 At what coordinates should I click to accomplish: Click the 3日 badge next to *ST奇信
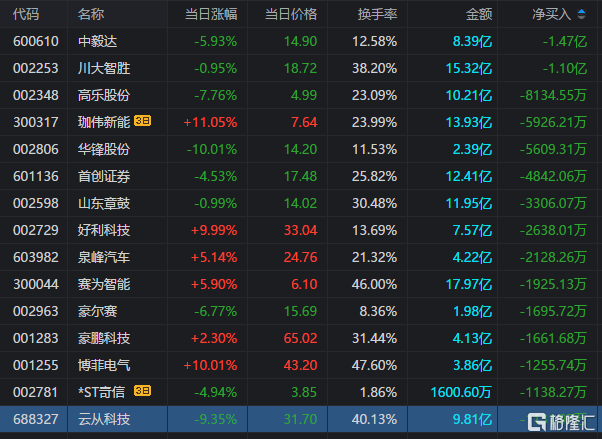pos(142,391)
